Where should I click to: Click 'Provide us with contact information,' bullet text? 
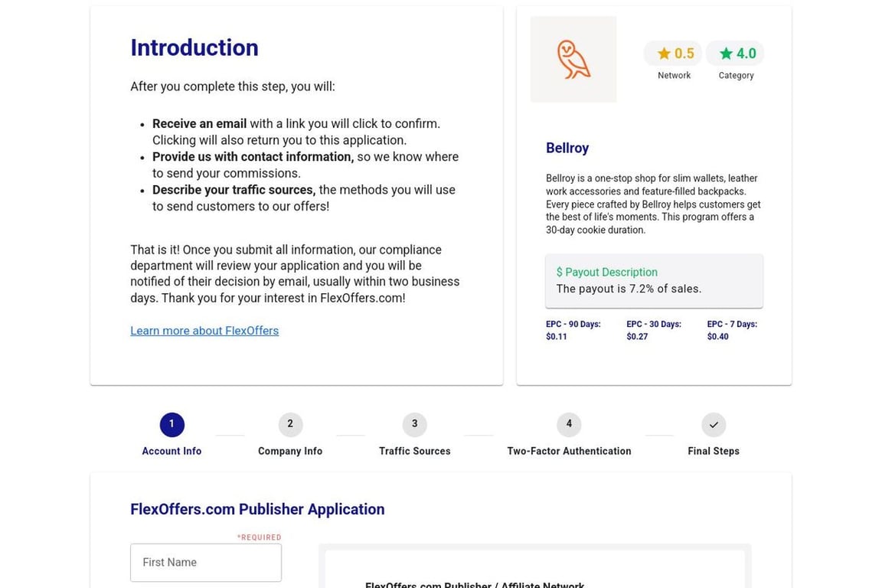click(x=253, y=157)
